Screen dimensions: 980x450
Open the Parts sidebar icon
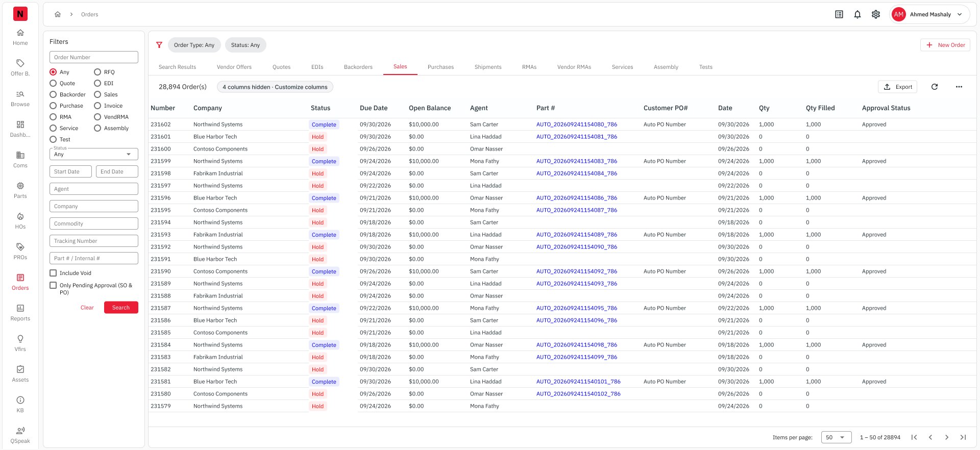click(x=20, y=186)
